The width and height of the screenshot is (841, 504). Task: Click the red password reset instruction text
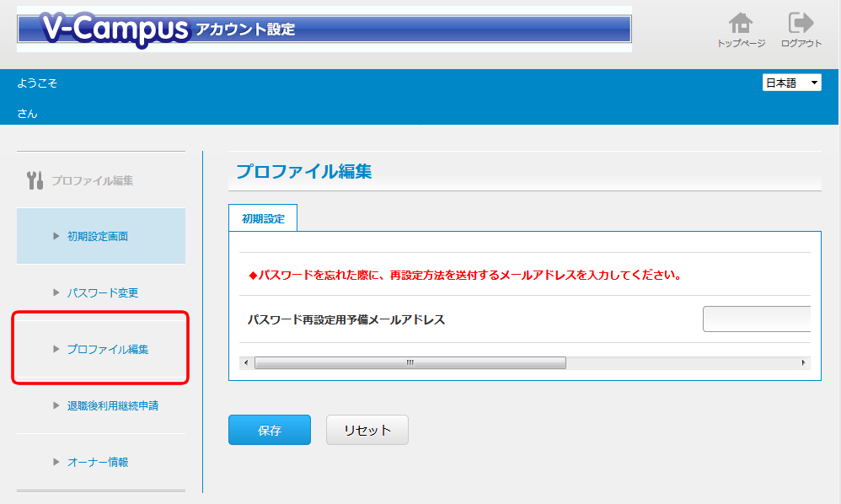(465, 275)
